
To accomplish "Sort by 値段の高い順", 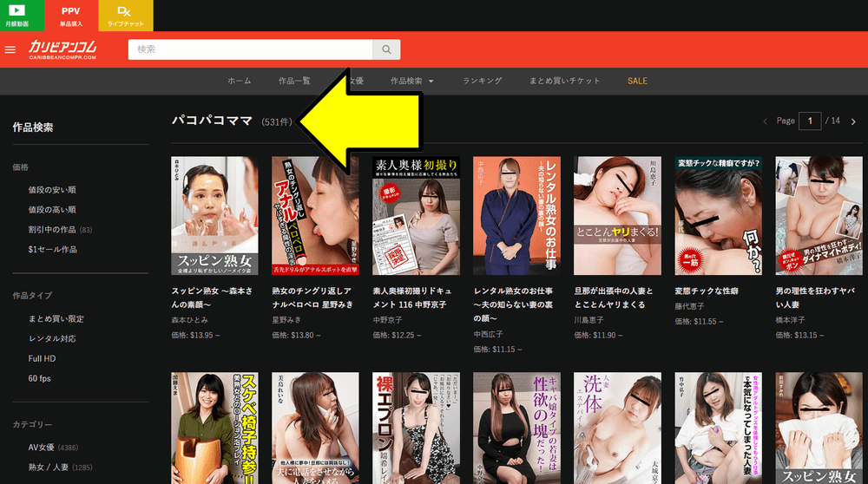I will [x=52, y=209].
